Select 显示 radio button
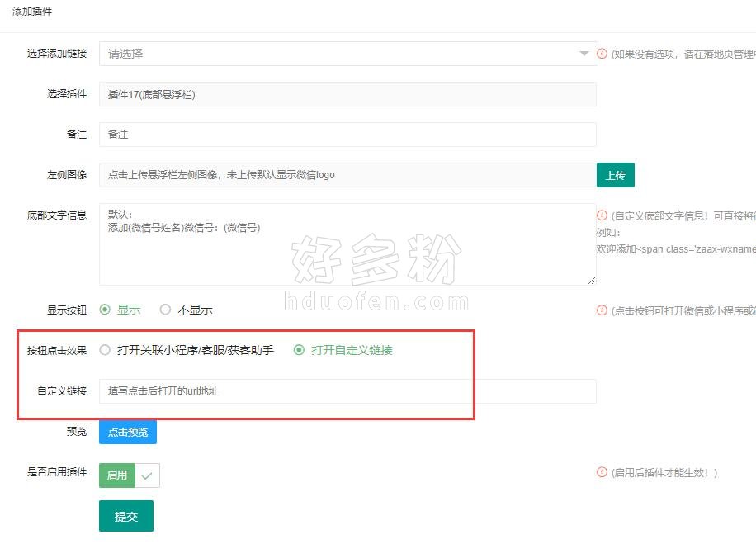The image size is (756, 544). 105,310
